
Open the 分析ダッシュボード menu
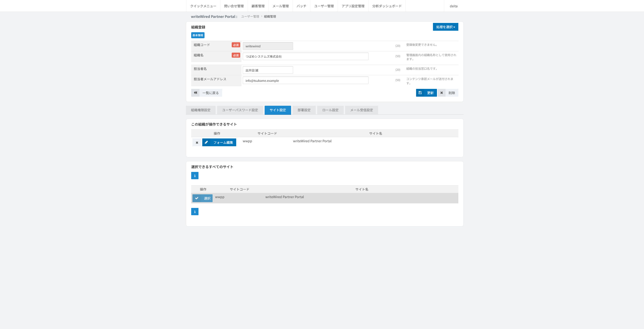[387, 6]
